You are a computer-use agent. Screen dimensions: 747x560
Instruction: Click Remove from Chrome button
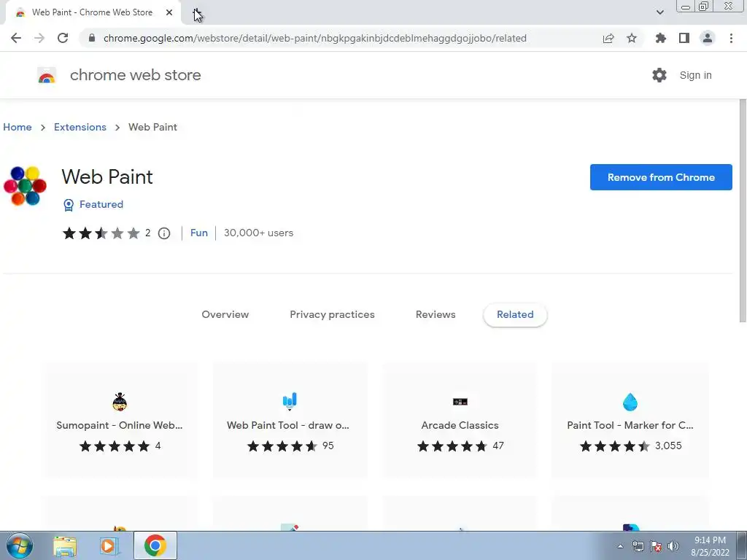click(661, 177)
